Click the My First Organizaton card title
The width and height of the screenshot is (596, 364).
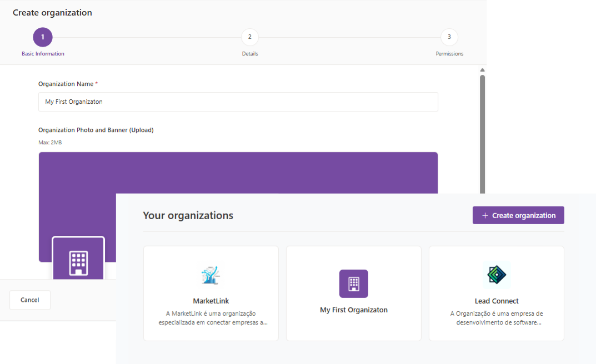[x=353, y=310]
